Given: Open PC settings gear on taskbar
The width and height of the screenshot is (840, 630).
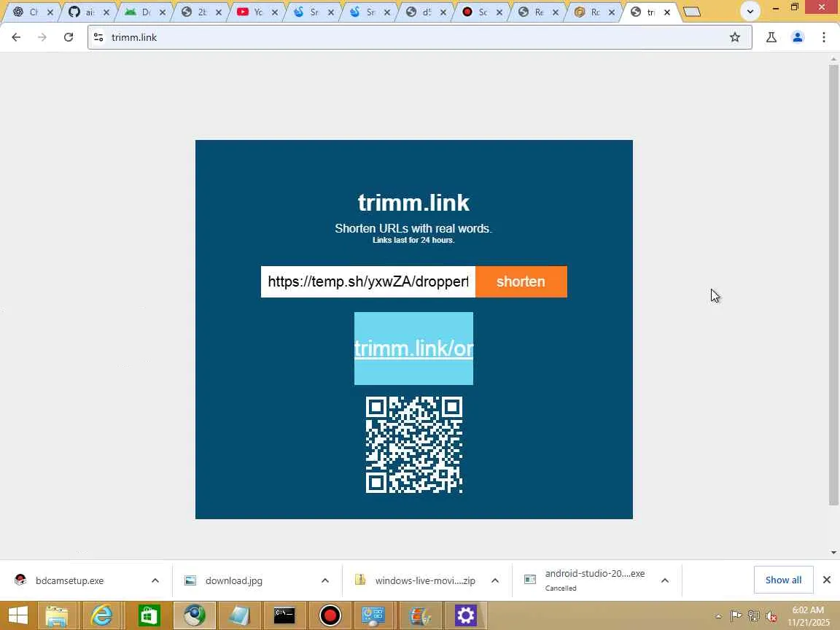Looking at the screenshot, I should point(465,616).
